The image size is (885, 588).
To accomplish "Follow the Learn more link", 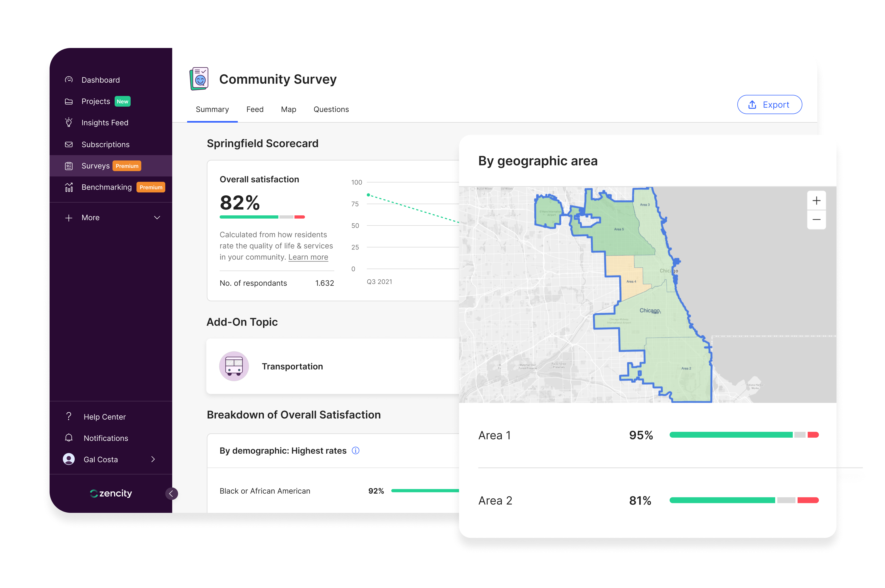I will [x=308, y=257].
